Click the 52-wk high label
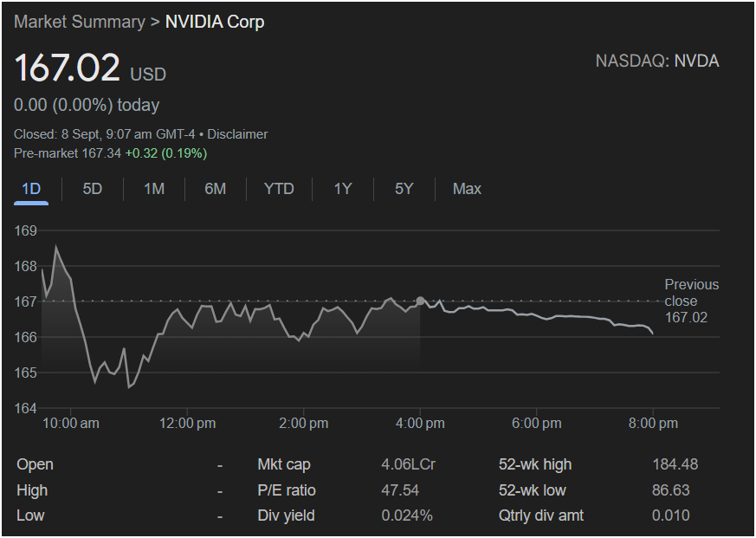 point(535,464)
